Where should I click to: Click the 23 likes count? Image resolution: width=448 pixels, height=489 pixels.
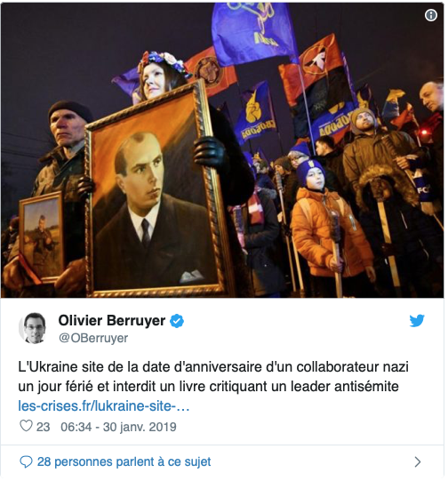pyautogui.click(x=43, y=427)
